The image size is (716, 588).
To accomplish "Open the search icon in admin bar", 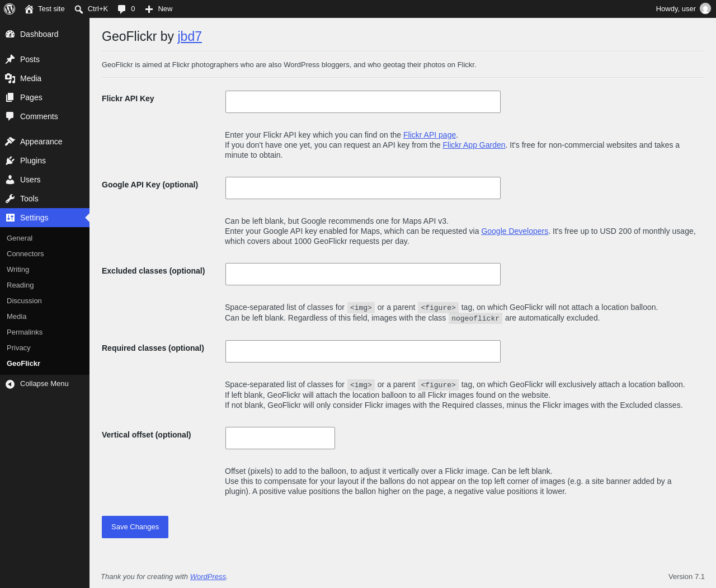I will [x=79, y=9].
